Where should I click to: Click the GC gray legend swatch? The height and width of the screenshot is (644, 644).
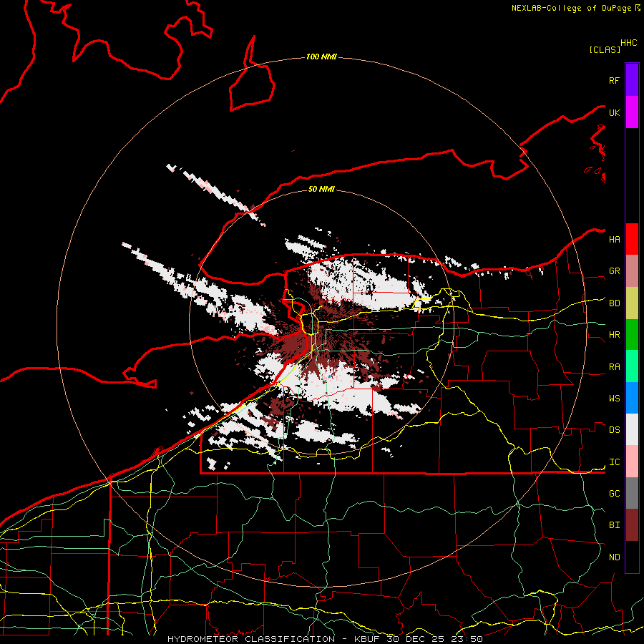[632, 493]
